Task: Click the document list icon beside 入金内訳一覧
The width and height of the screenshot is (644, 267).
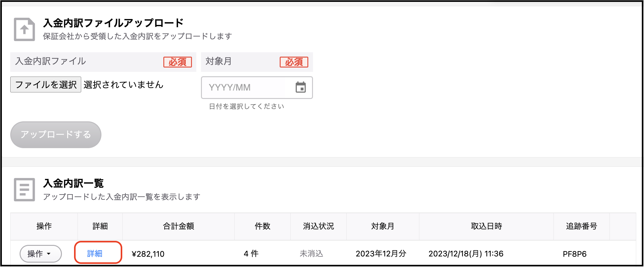Action: click(24, 190)
